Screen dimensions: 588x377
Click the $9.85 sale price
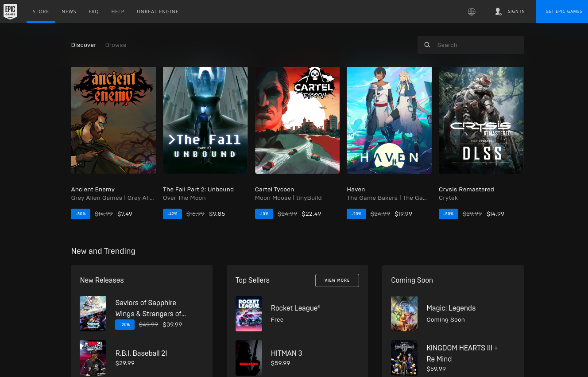(x=217, y=214)
